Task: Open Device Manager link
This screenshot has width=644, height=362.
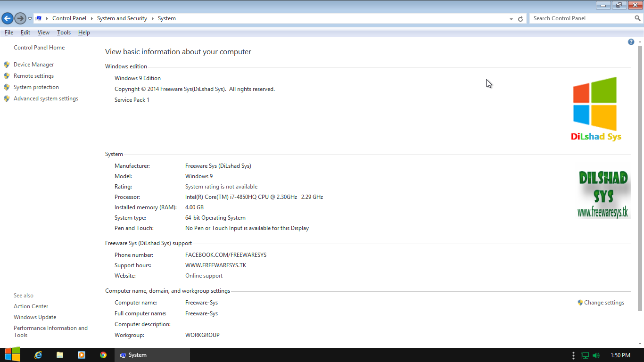Action: point(34,65)
